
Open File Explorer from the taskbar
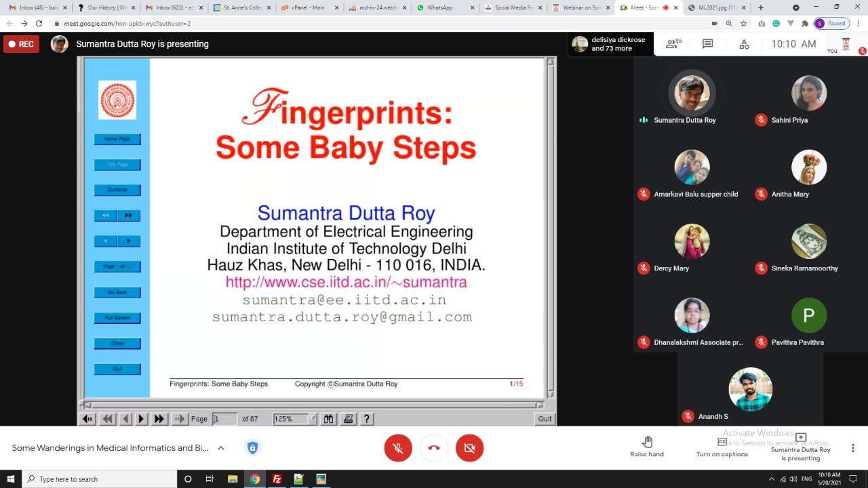233,479
